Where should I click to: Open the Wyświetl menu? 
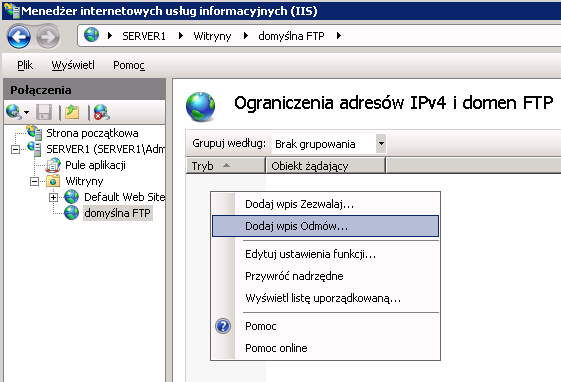(73, 65)
